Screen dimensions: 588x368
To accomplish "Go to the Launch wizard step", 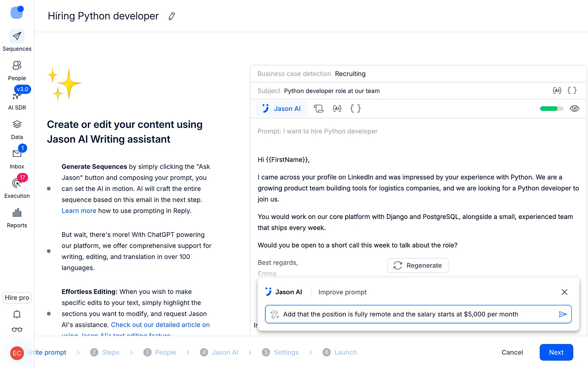I will 340,353.
